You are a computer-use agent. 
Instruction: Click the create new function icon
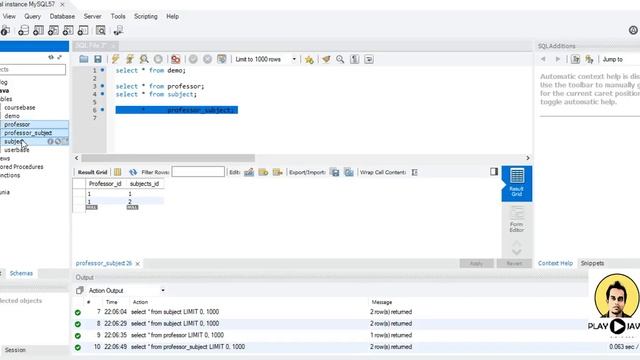(x=83, y=30)
